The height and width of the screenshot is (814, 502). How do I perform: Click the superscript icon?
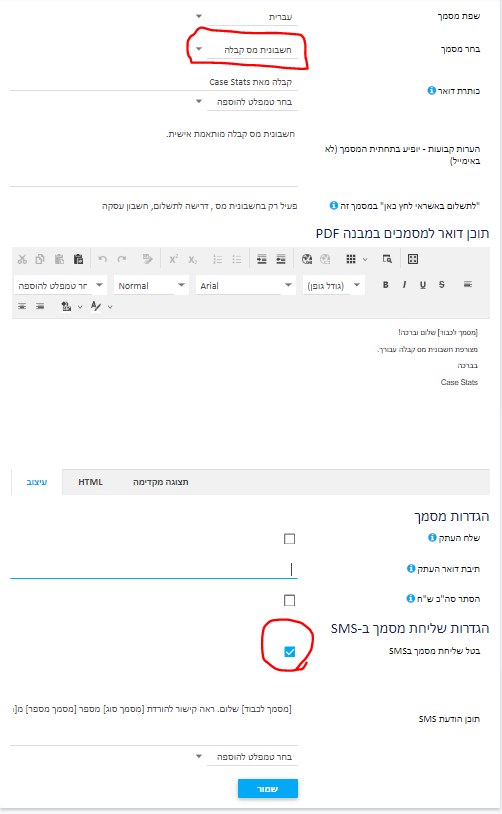point(173,259)
